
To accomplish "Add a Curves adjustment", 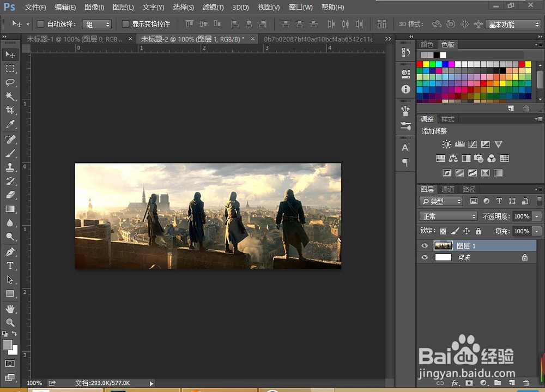I will (473, 144).
